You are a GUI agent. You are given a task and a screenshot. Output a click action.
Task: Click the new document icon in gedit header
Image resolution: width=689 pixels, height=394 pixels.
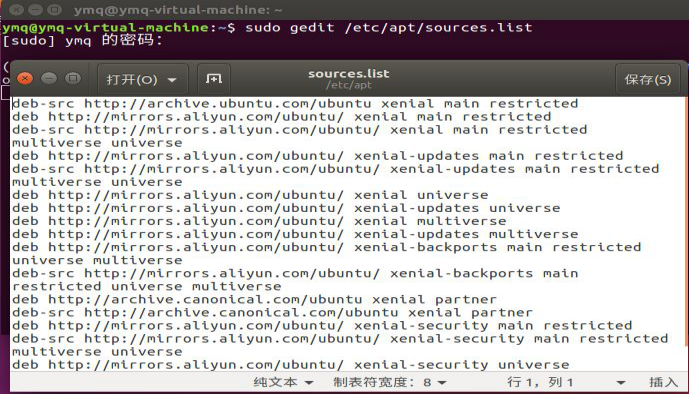214,79
